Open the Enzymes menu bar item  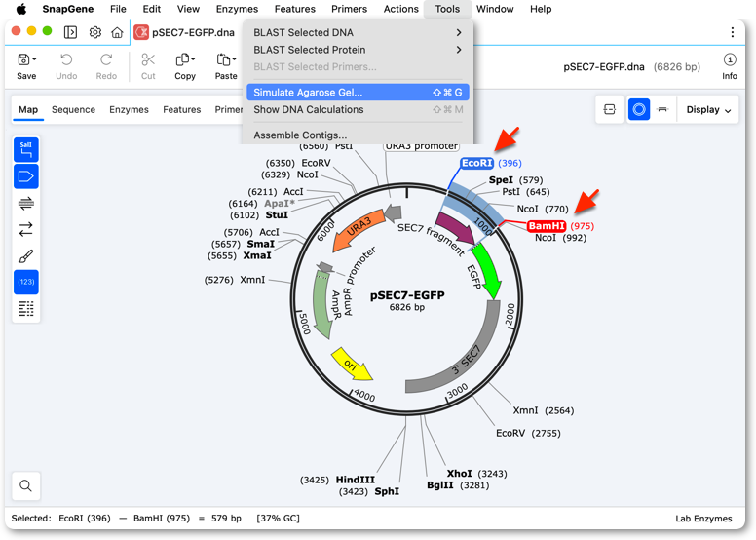pyautogui.click(x=237, y=9)
